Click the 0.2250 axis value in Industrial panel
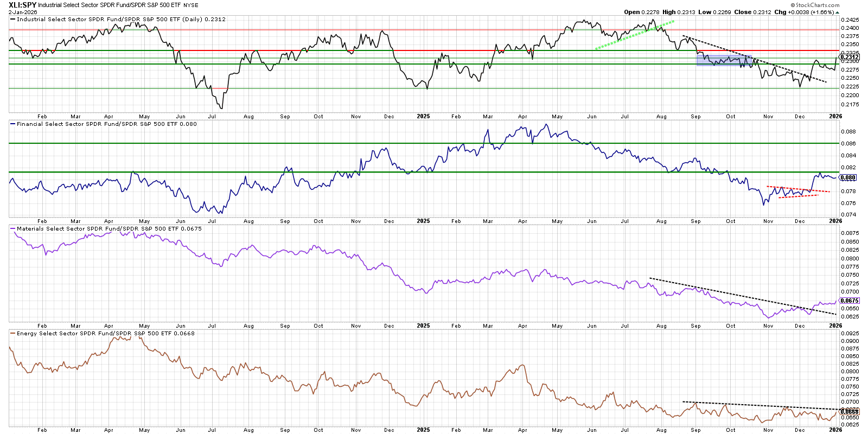868x434 pixels. point(850,78)
